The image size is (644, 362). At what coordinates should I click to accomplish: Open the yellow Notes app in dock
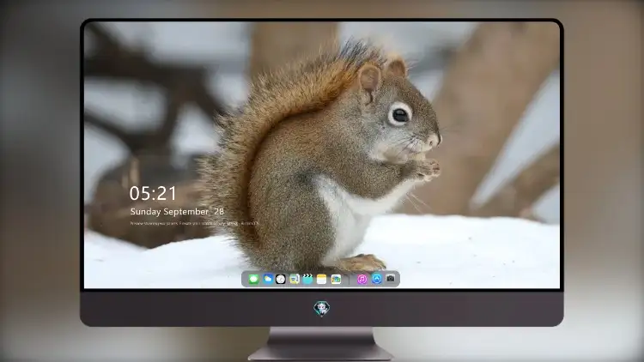coord(322,280)
